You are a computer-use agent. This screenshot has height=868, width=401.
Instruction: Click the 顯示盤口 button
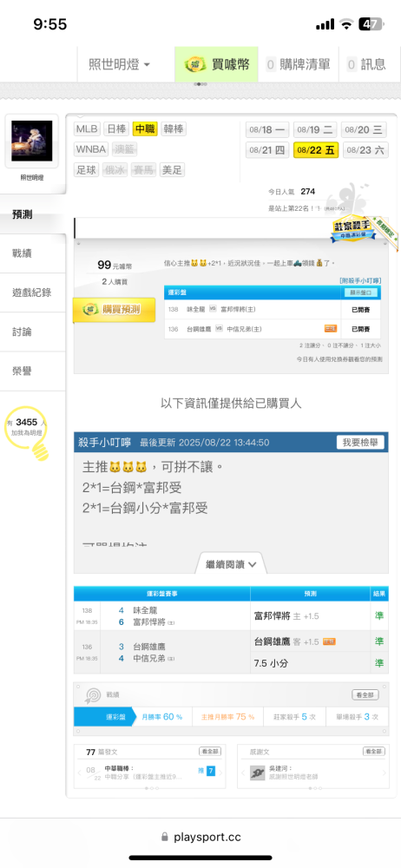coord(360,293)
